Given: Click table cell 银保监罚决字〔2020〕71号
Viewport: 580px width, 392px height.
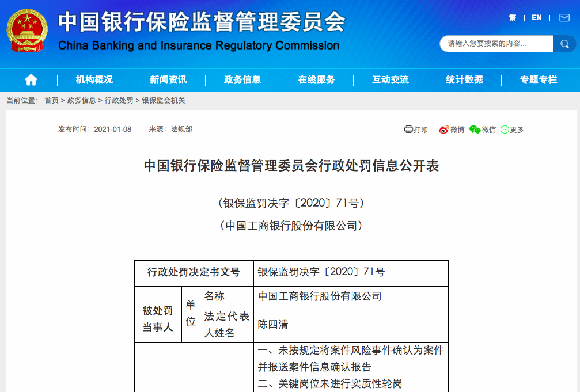Looking at the screenshot, I should pos(351,272).
